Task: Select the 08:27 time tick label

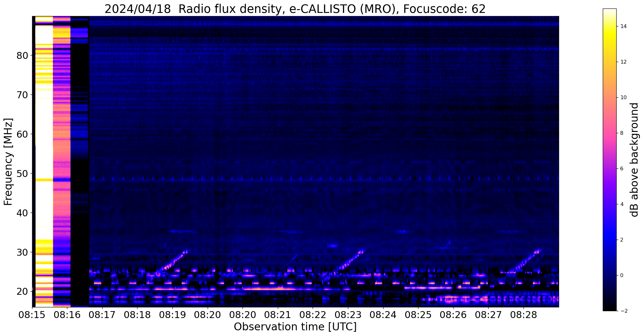Action: pos(488,315)
